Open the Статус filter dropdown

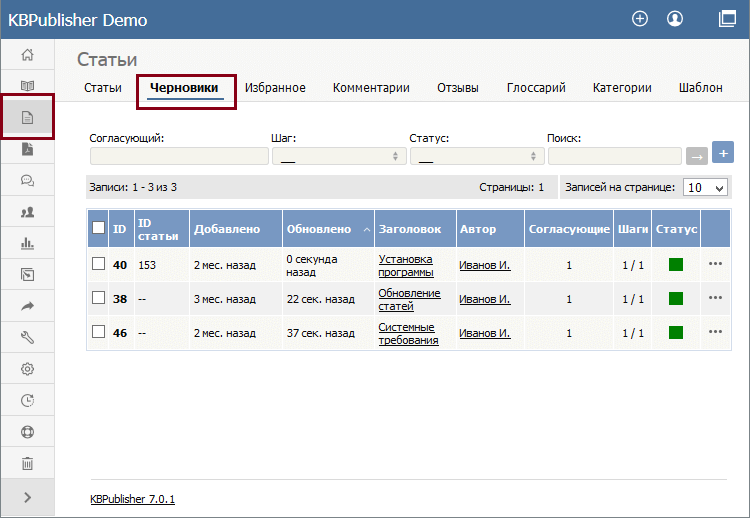pyautogui.click(x=477, y=156)
